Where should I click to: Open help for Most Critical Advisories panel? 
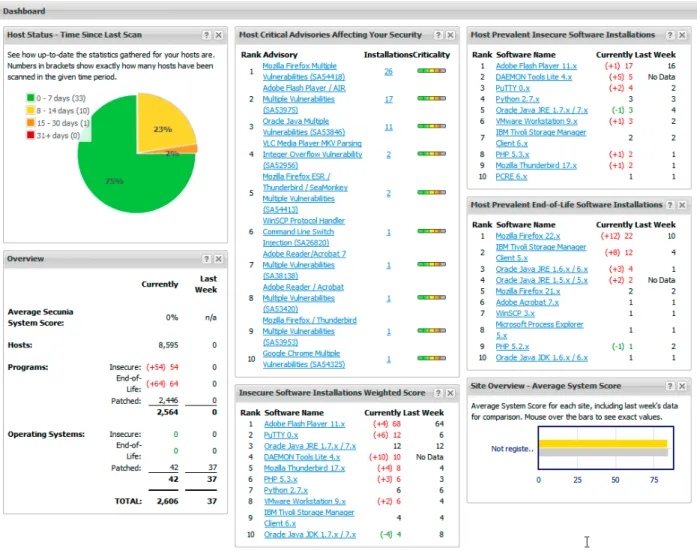438,35
